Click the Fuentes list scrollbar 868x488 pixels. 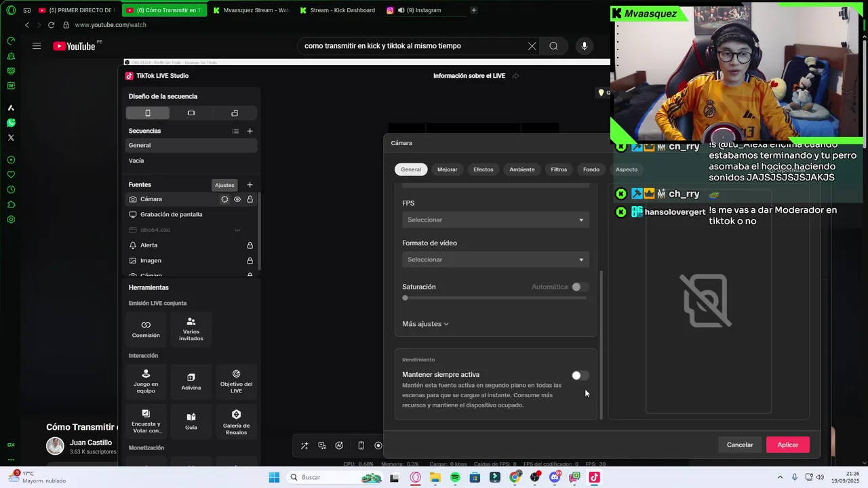point(258,230)
